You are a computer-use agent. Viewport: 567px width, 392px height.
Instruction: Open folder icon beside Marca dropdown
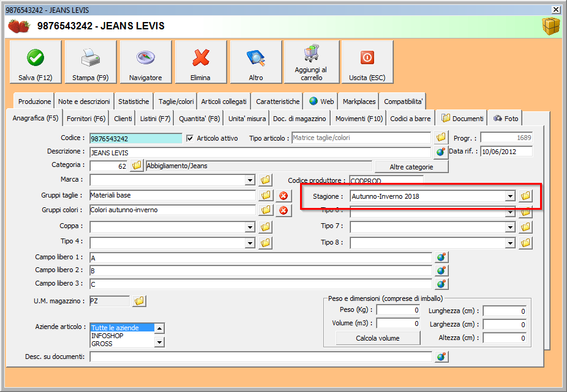pos(265,180)
